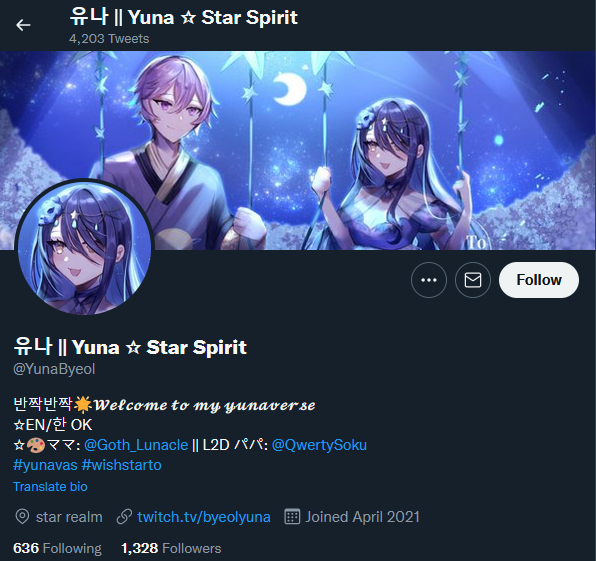Open the @QwertySoku mention link

(x=319, y=445)
